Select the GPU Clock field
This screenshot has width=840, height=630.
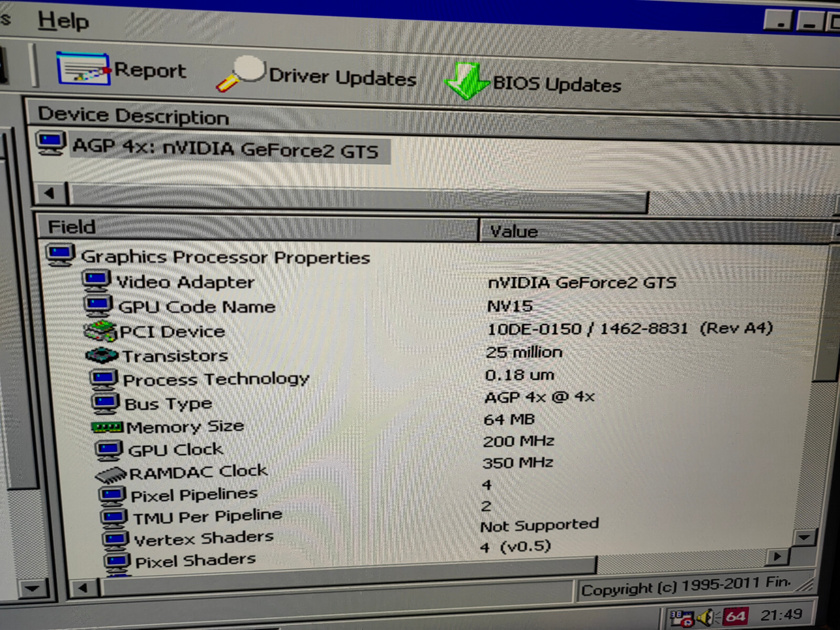175,450
